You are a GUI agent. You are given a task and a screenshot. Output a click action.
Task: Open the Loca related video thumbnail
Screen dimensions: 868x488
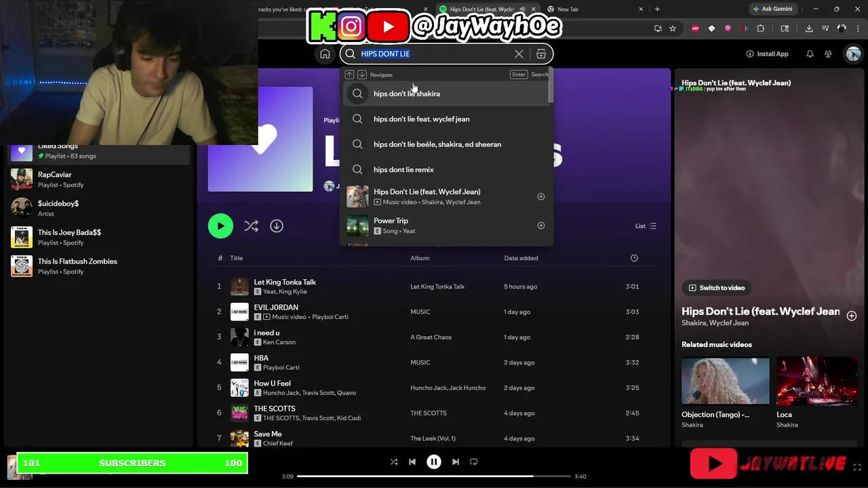[816, 382]
